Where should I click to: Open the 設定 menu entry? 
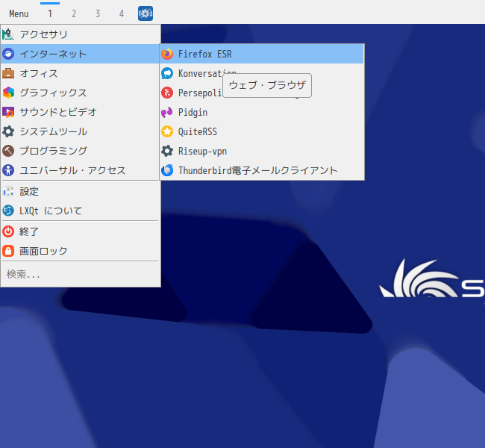click(x=80, y=191)
